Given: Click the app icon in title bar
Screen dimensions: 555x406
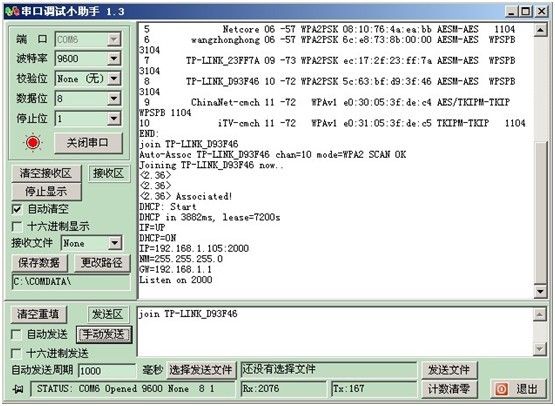Looking at the screenshot, I should coord(12,11).
